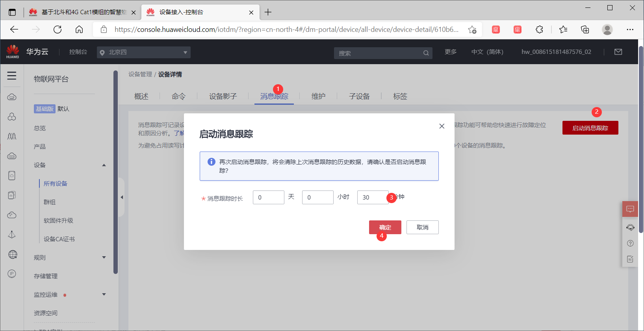
Task: Open 软固件升级 in the sidebar
Action: tap(58, 221)
